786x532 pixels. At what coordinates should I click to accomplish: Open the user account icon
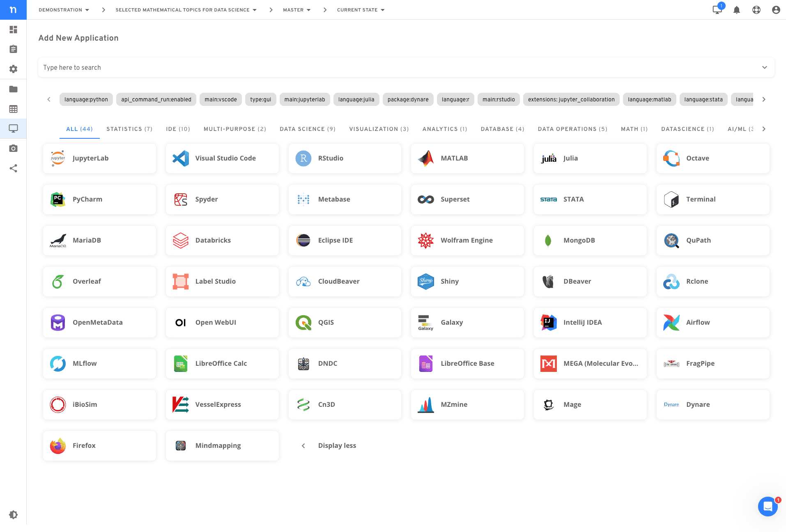[776, 10]
